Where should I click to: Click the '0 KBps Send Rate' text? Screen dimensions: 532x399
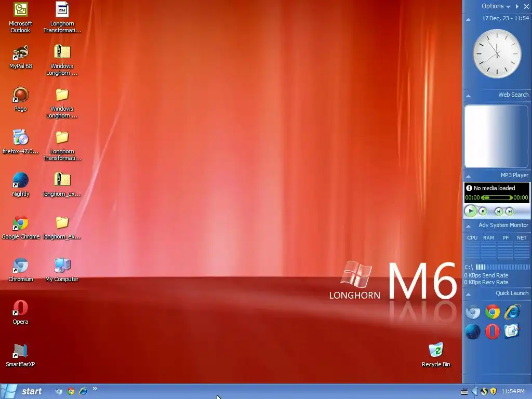coord(486,275)
